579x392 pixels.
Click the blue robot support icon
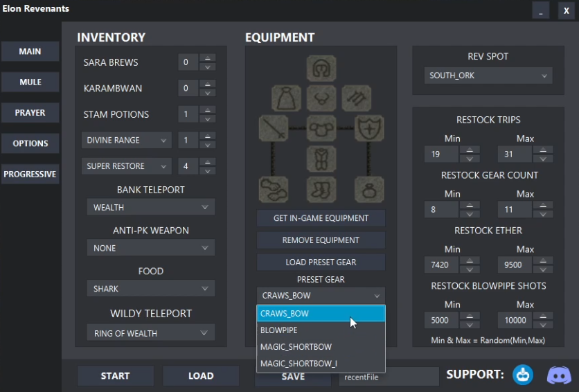pos(524,375)
